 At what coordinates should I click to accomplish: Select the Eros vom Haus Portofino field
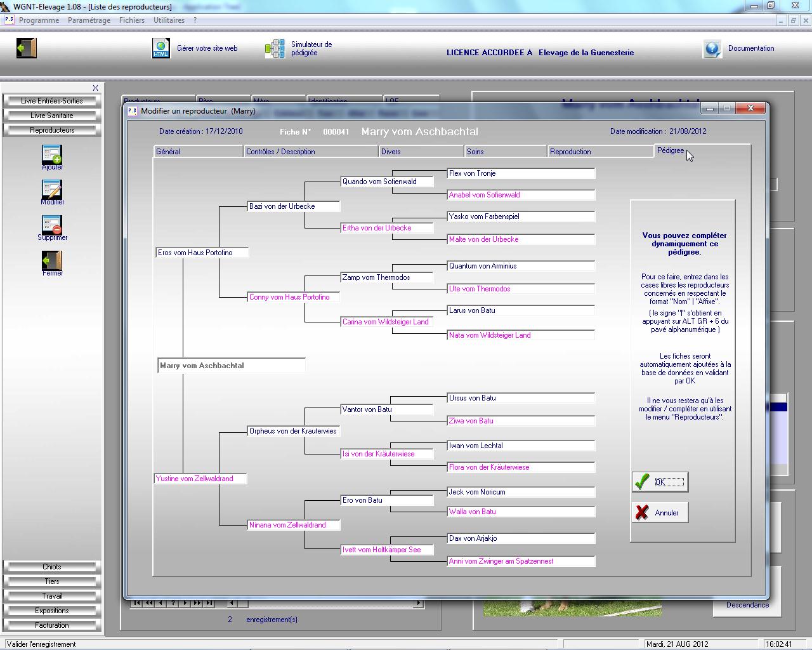click(202, 253)
